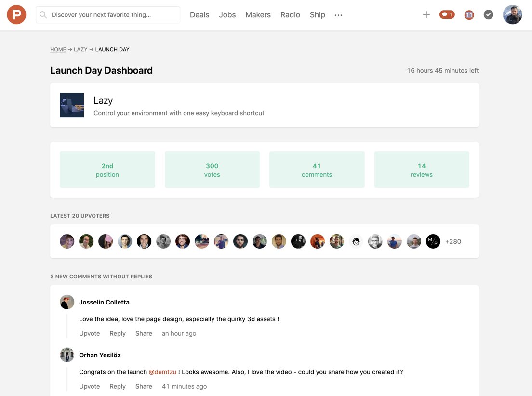Open the Lazy product title
Screen dimensions: 532x396
(103, 100)
